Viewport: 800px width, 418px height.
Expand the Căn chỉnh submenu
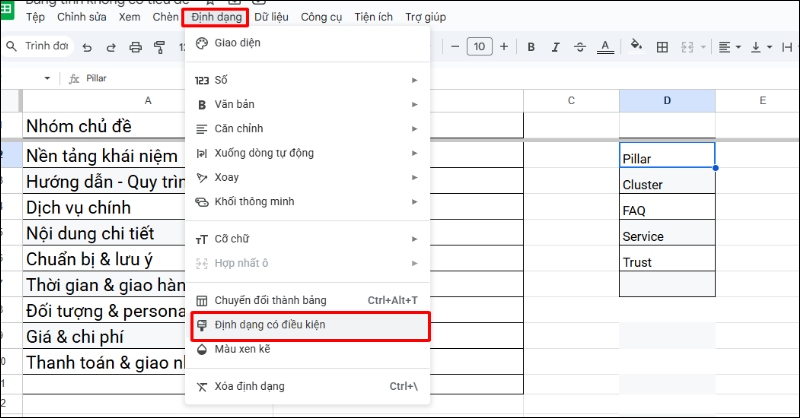(308, 129)
